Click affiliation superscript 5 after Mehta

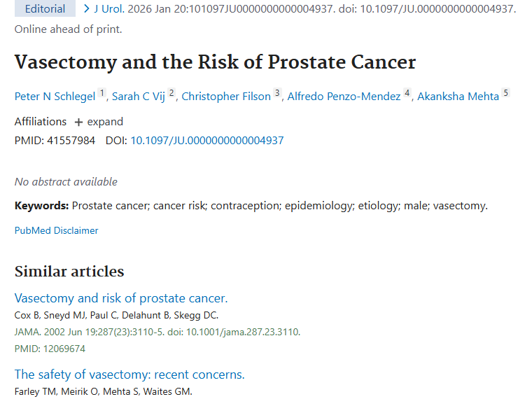(x=505, y=93)
